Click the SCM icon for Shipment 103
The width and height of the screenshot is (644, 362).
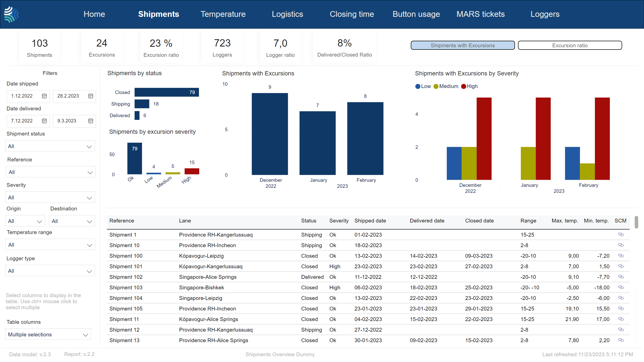point(621,287)
